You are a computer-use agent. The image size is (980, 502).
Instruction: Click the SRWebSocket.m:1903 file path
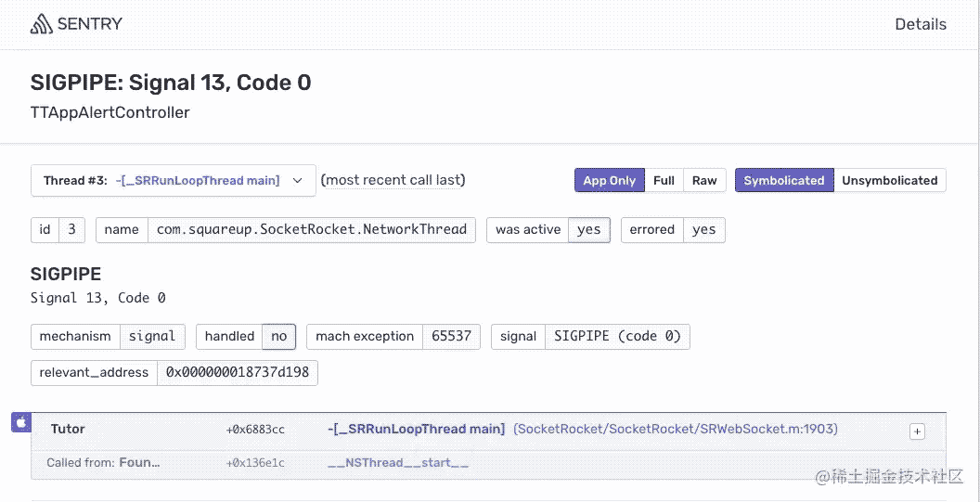point(676,429)
